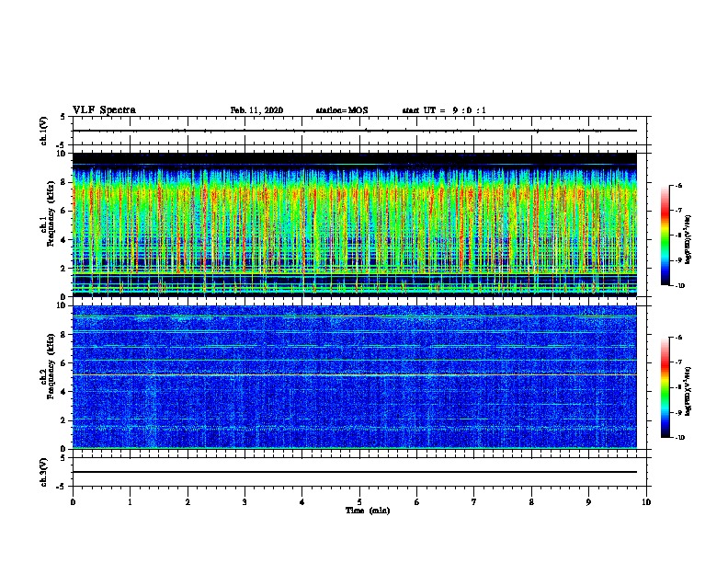
Task: Click time axis tick label "9"
Action: click(x=588, y=502)
